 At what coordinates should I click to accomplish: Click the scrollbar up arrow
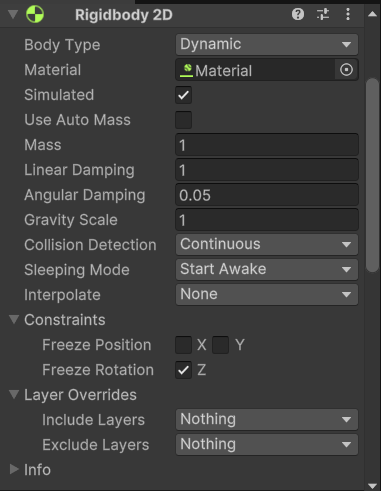372,14
